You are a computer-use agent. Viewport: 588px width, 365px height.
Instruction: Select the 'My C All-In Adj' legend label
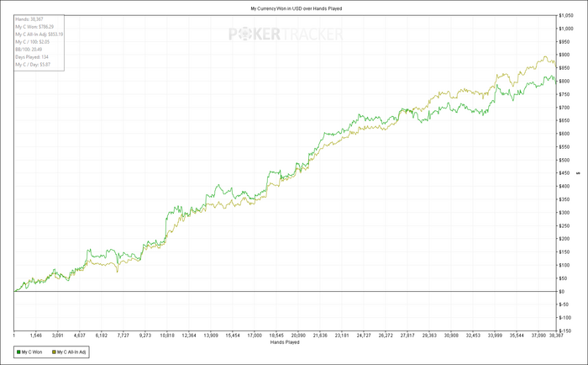(x=71, y=352)
